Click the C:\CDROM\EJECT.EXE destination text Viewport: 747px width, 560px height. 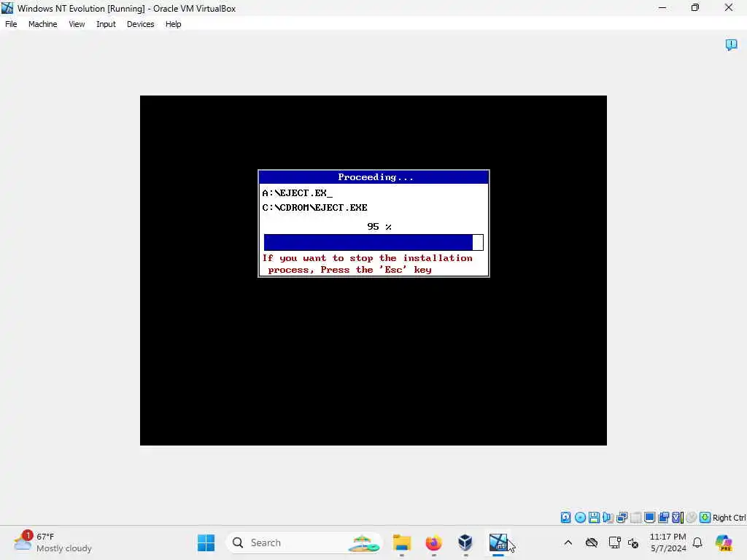[x=314, y=208]
